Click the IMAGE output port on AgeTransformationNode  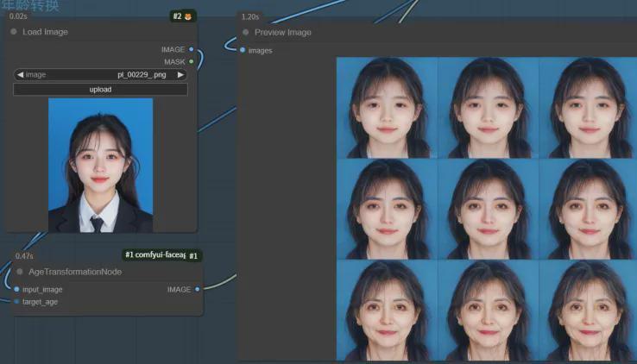coord(198,289)
